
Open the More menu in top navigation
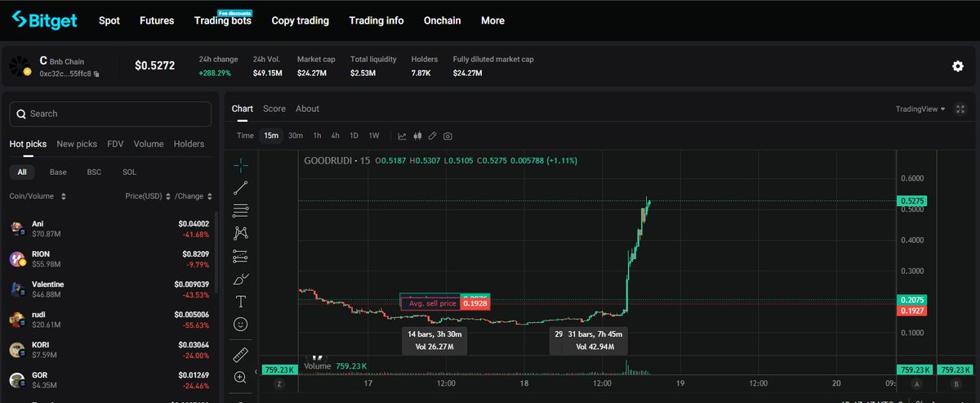[x=492, y=20]
